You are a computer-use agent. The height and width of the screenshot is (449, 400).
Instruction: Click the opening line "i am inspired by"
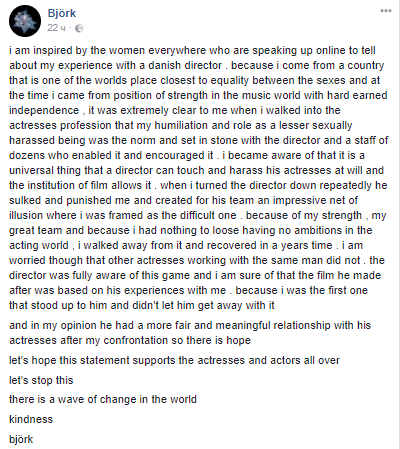click(192, 50)
